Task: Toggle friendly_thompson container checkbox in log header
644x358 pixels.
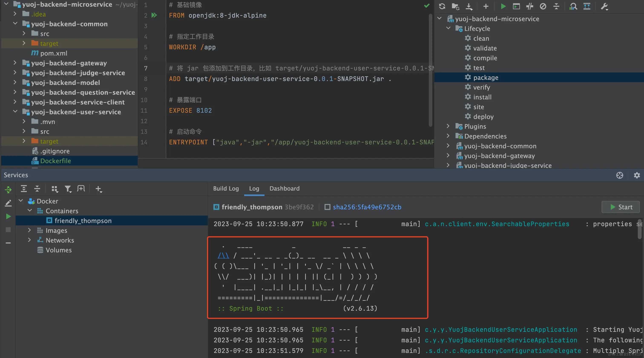Action: (216, 207)
